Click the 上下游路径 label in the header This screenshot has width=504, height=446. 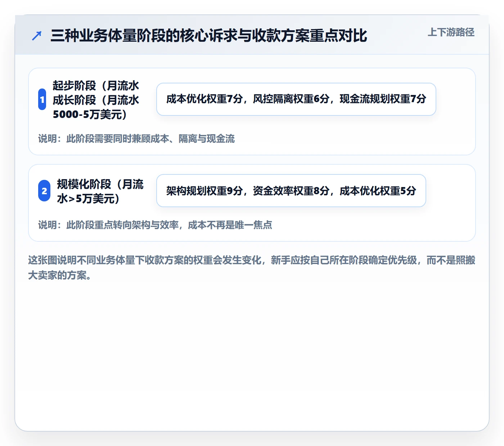coord(451,32)
